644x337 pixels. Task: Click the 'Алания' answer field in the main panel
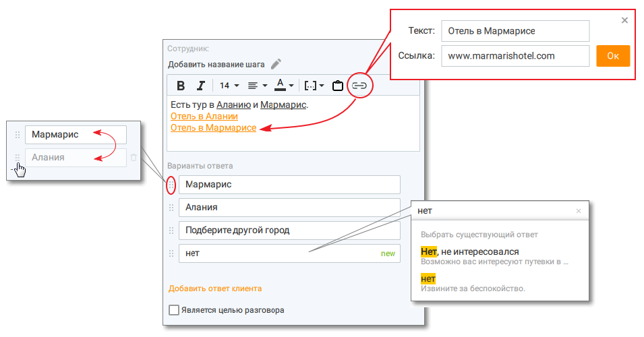(x=289, y=208)
